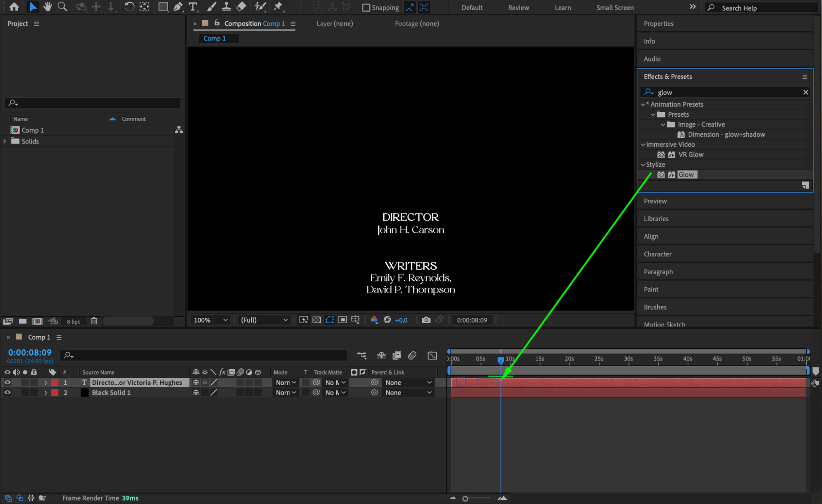Click the Home icon
This screenshot has width=822, height=504.
tap(14, 7)
